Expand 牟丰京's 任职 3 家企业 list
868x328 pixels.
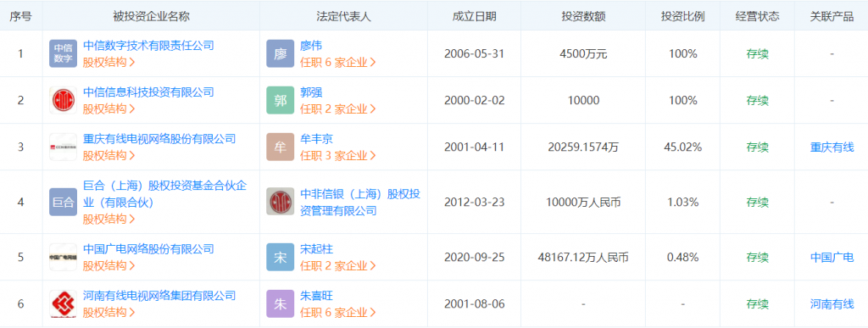(x=338, y=155)
